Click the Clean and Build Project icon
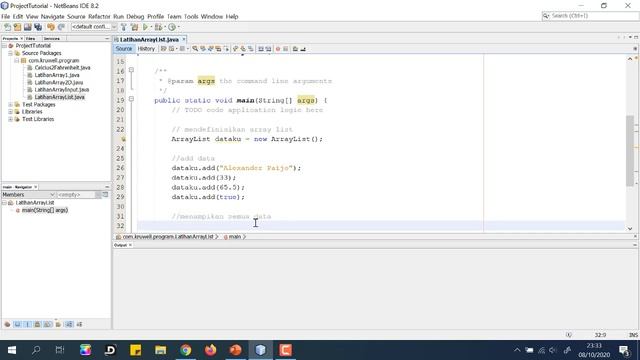The image size is (640, 360). (134, 27)
